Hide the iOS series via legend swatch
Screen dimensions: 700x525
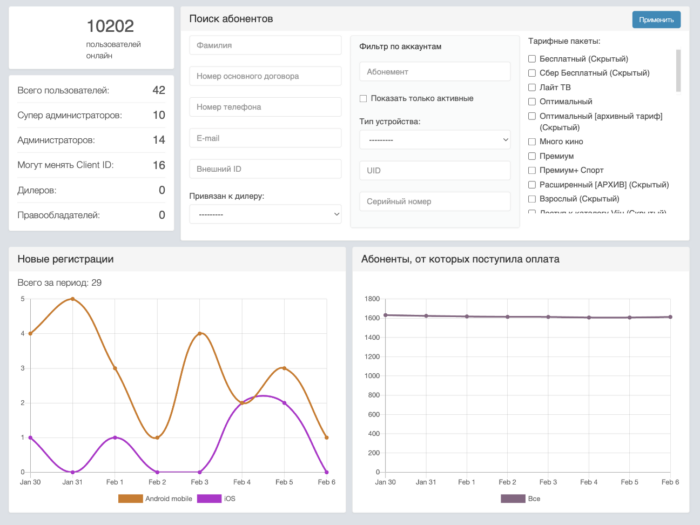click(x=209, y=498)
